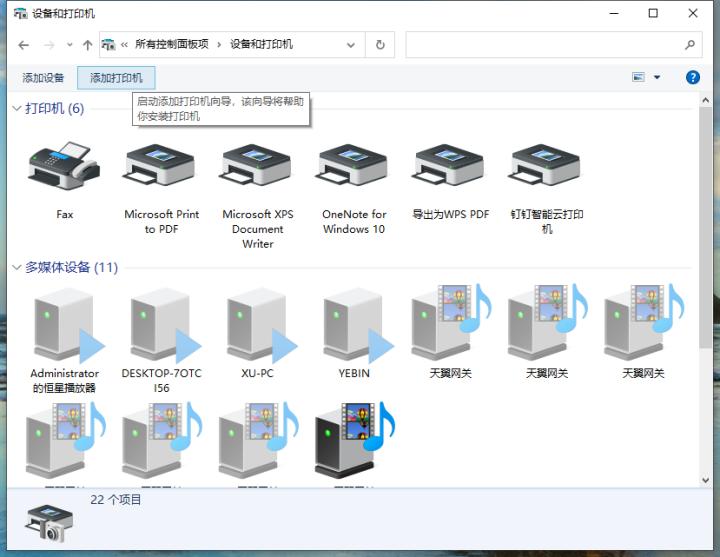Select OneNote for Windows 10 printer
Image resolution: width=720 pixels, height=557 pixels.
pyautogui.click(x=354, y=165)
